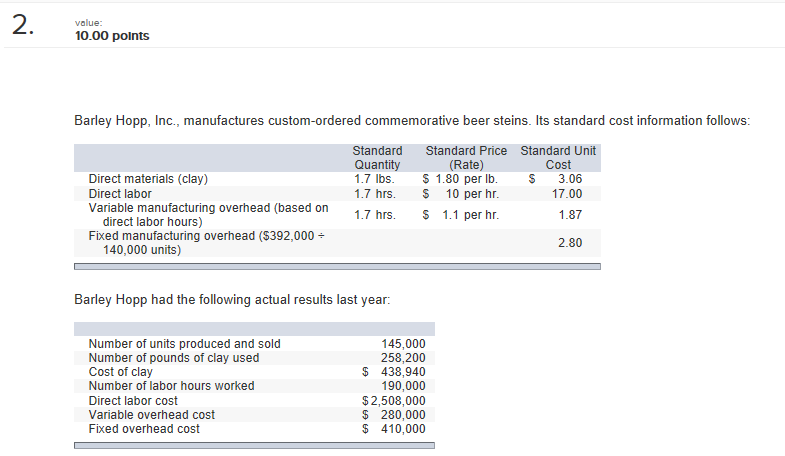Click the $2,508,000 direct labor cost value
Screen dimensions: 785x456
point(394,401)
